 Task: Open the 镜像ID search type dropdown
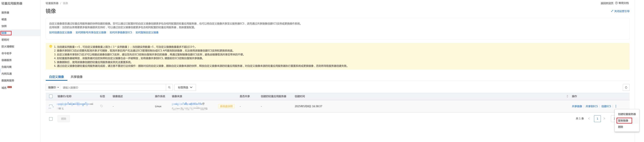[54, 87]
